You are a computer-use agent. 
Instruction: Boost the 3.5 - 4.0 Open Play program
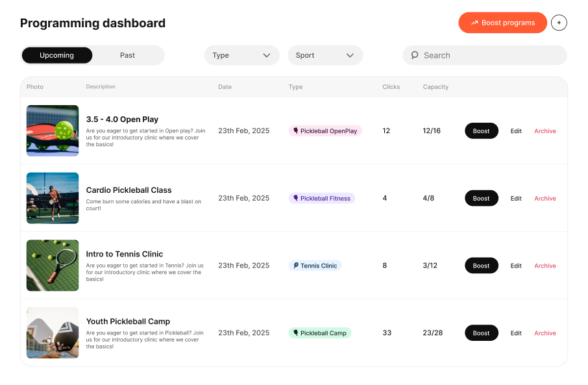pos(481,131)
